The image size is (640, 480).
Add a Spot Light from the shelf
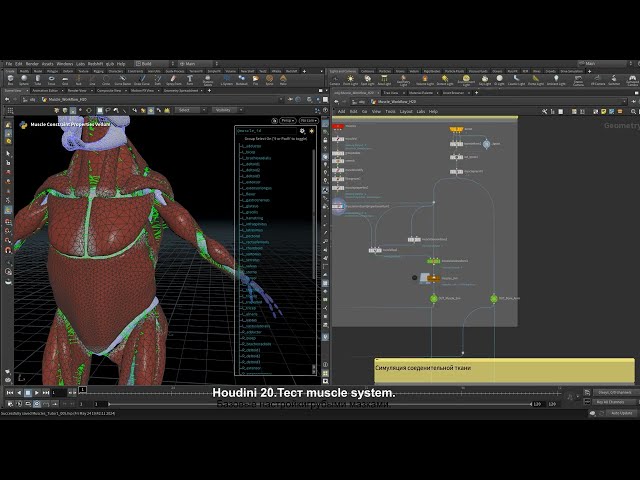[x=367, y=80]
